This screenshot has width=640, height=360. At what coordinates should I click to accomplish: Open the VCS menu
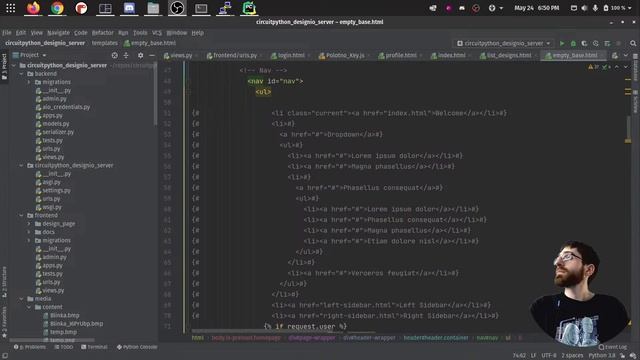157,33
